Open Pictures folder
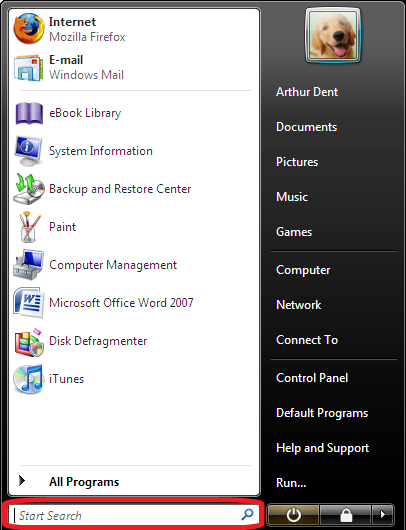406x530 pixels. click(x=297, y=162)
